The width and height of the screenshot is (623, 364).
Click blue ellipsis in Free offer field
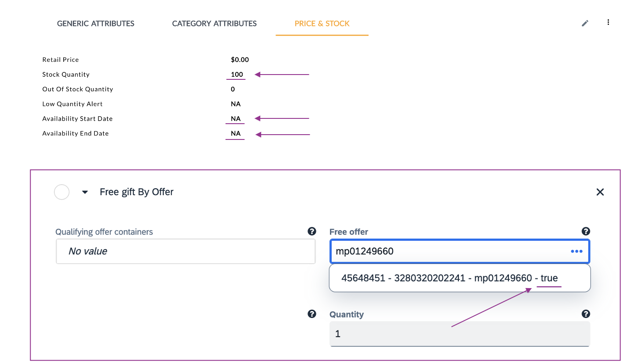[x=576, y=251]
